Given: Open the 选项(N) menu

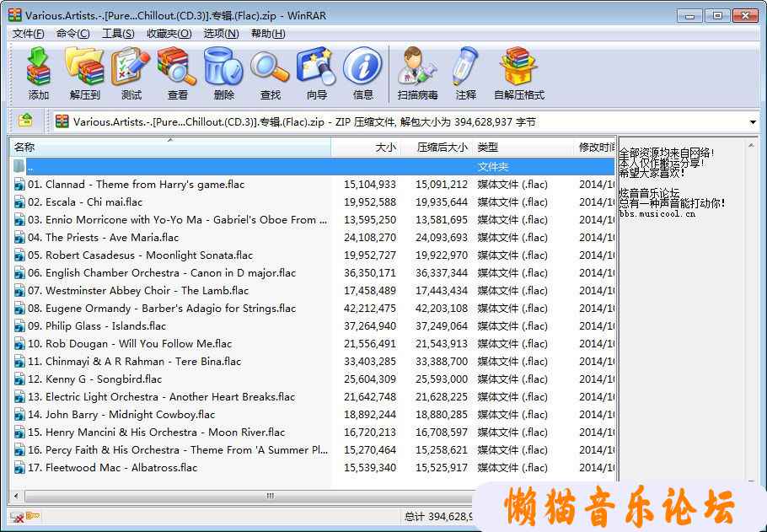Looking at the screenshot, I should [221, 34].
